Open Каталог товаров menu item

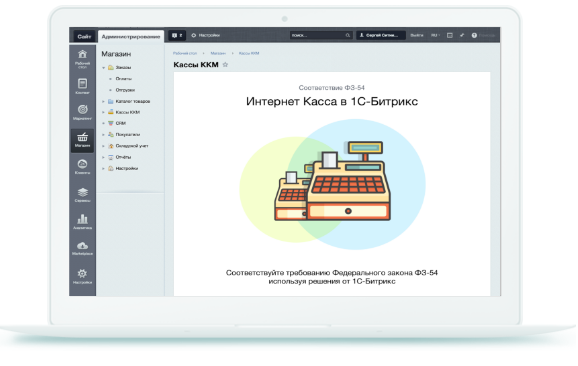click(133, 101)
